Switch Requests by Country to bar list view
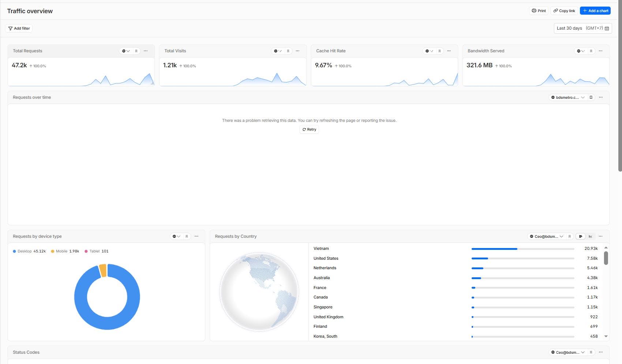This screenshot has height=364, width=622. pyautogui.click(x=581, y=236)
